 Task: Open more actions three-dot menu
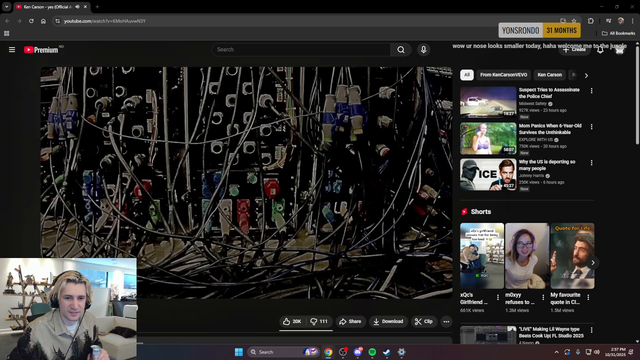tap(446, 322)
